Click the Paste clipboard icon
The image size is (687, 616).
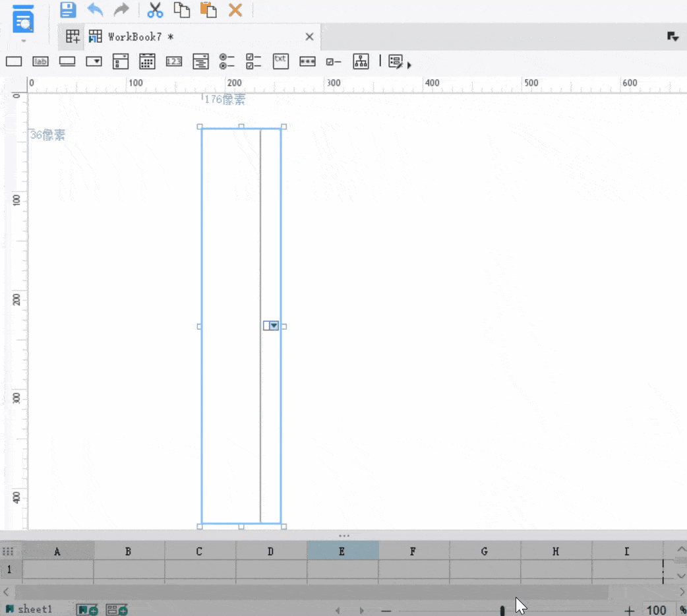tap(208, 10)
